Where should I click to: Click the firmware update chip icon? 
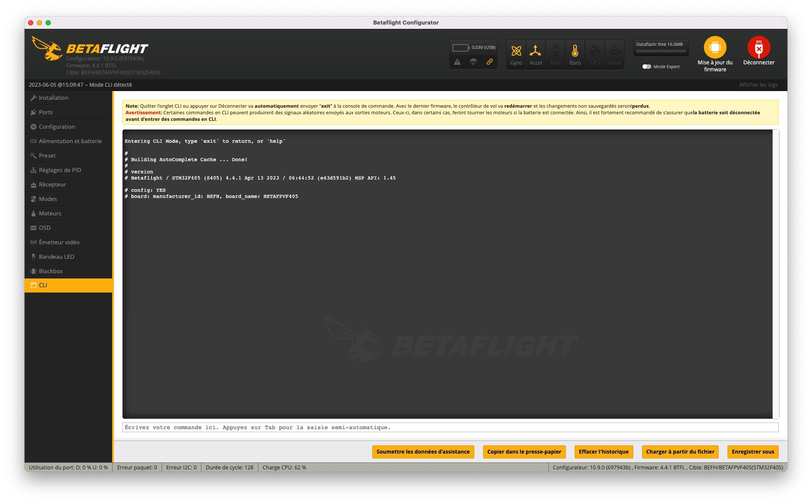point(715,47)
